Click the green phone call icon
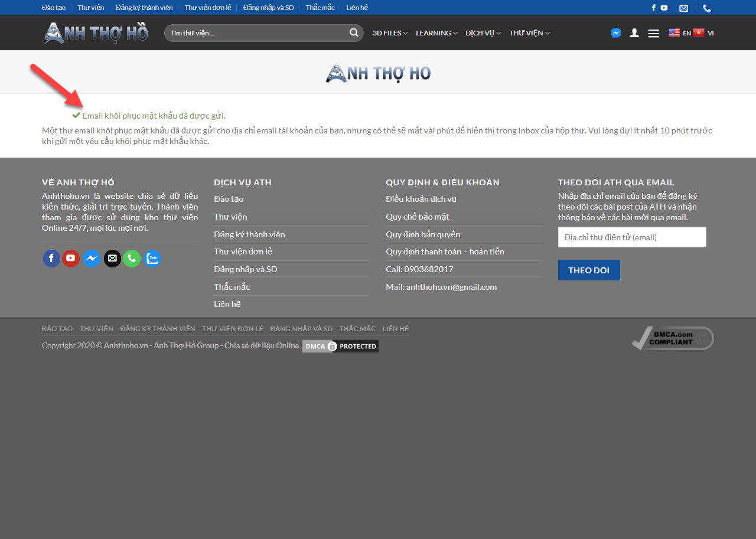 pyautogui.click(x=132, y=259)
